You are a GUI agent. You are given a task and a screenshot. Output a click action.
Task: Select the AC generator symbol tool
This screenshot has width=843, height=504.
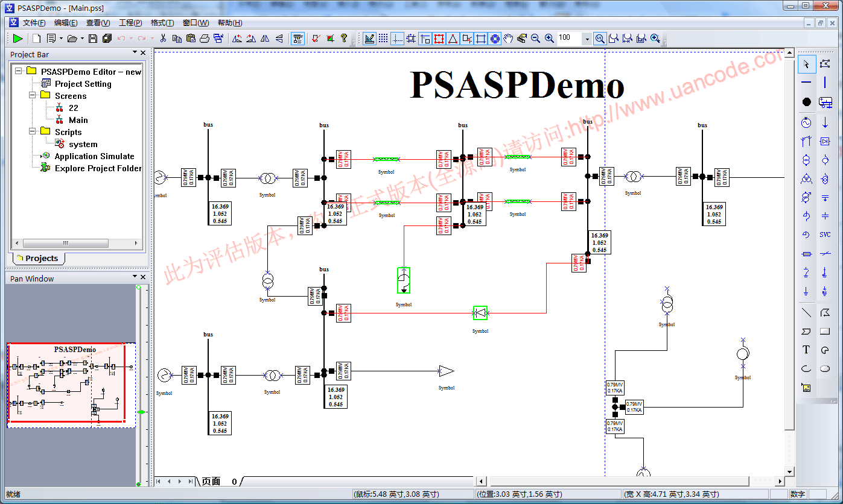pyautogui.click(x=806, y=123)
